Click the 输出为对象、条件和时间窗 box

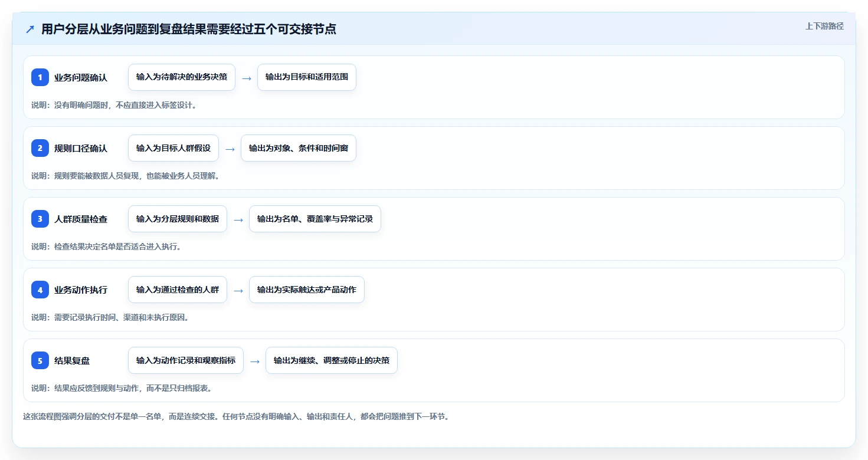pos(299,148)
